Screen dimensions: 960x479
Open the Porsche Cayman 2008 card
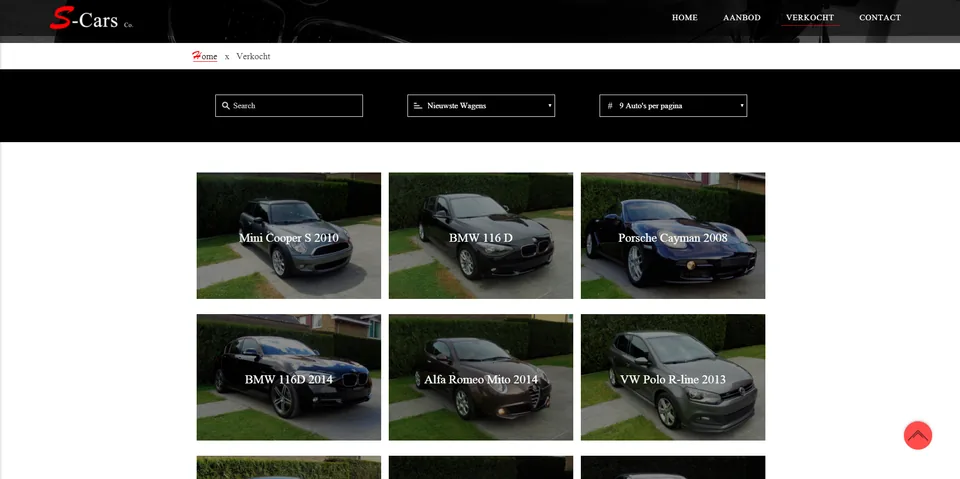click(x=673, y=236)
